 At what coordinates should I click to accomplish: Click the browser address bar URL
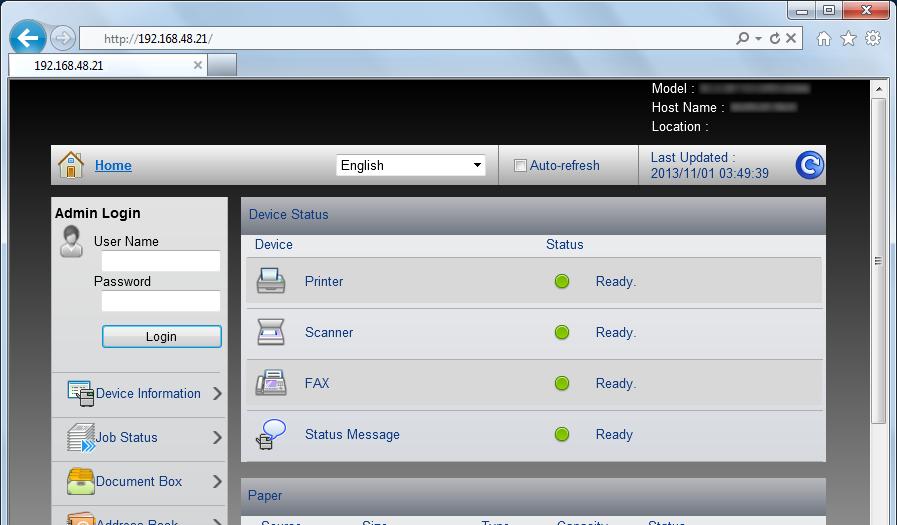point(158,38)
